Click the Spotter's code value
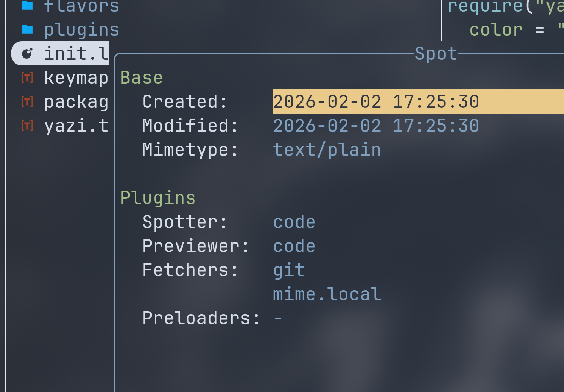This screenshot has height=392, width=564. tap(294, 222)
